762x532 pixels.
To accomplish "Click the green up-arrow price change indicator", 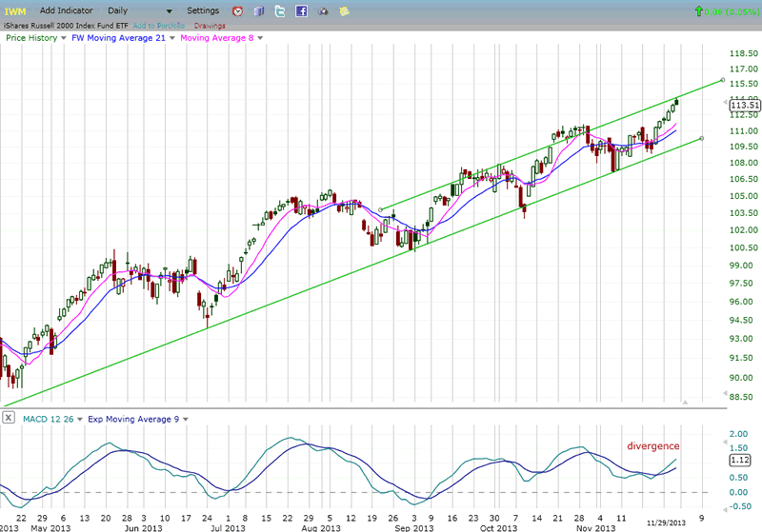I will [701, 11].
